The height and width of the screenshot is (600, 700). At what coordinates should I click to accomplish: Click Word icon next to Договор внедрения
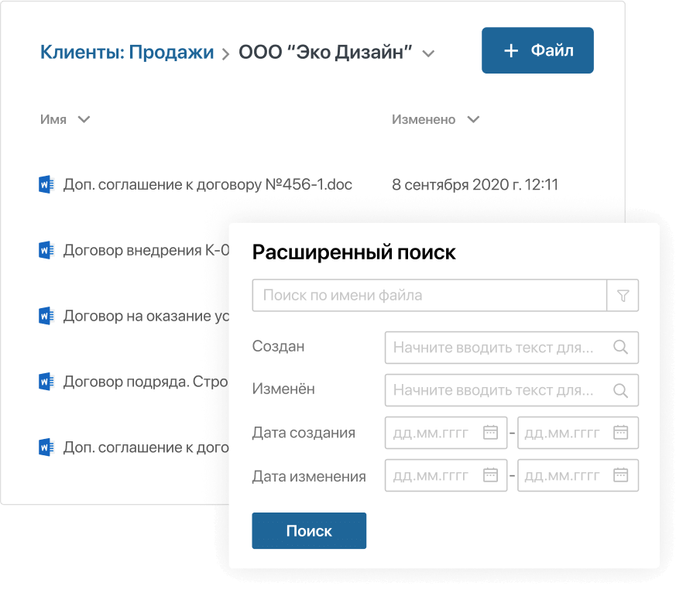pos(46,250)
